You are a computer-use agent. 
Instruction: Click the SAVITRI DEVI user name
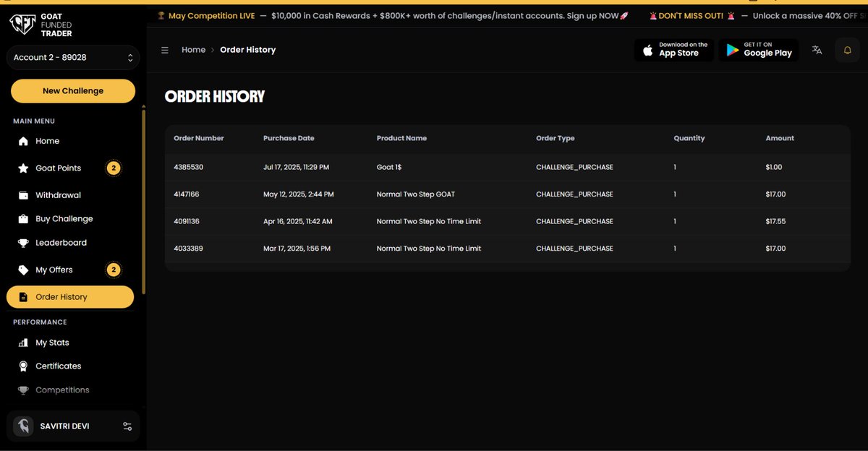click(x=65, y=426)
